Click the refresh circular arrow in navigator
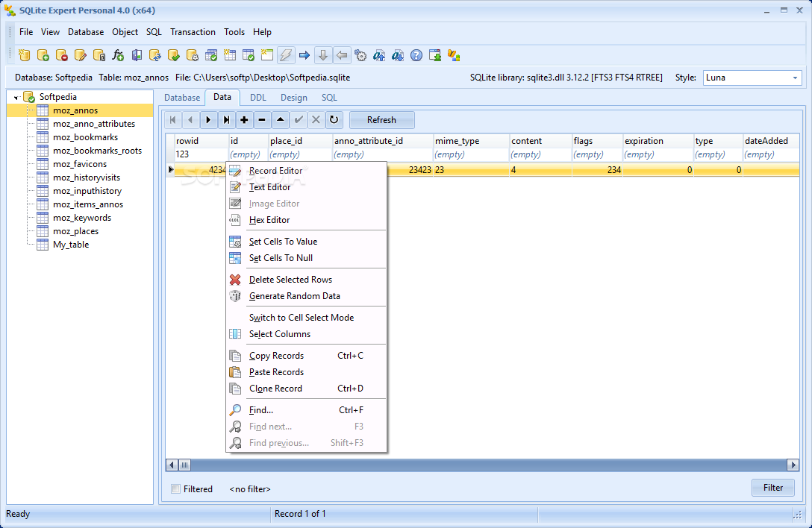 pos(334,120)
